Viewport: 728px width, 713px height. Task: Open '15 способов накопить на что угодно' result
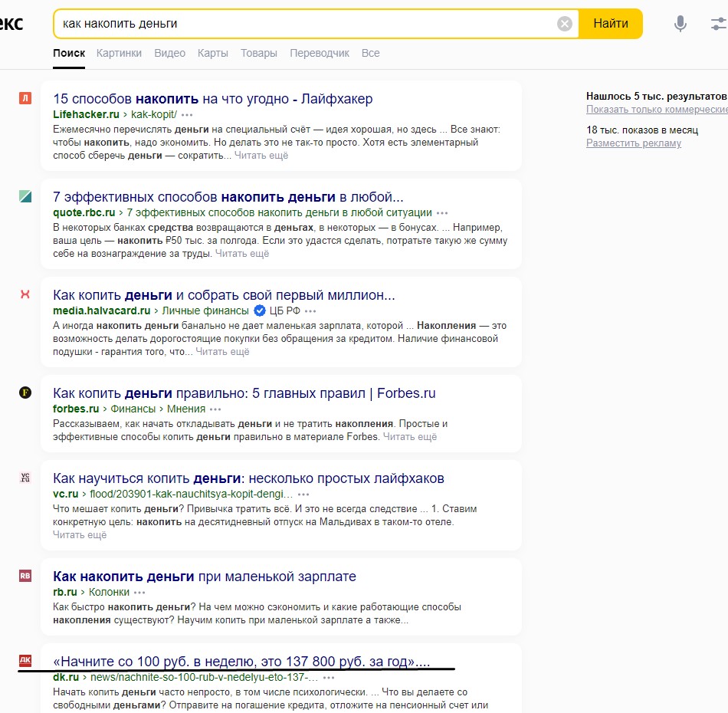click(x=212, y=98)
